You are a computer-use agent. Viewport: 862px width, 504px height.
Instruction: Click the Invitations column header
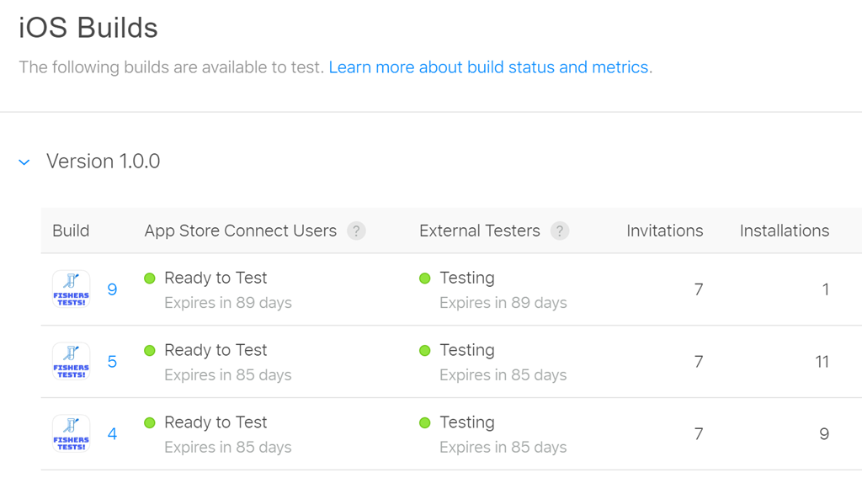coord(664,231)
